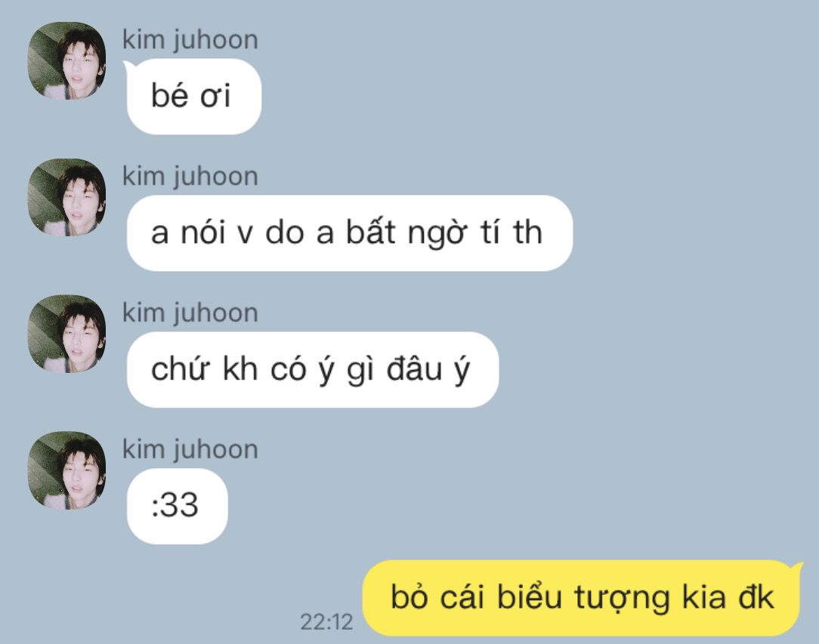Screen dimensions: 819x644
Task: Click the tail of the yellow message bubble
Action: click(796, 568)
